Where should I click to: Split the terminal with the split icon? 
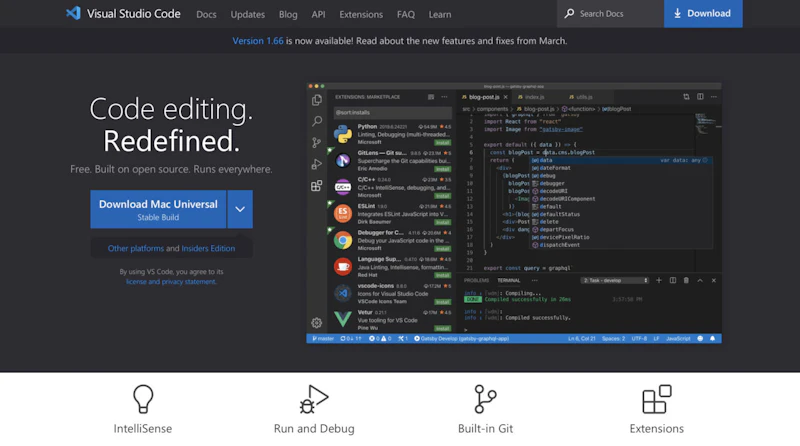coord(673,280)
